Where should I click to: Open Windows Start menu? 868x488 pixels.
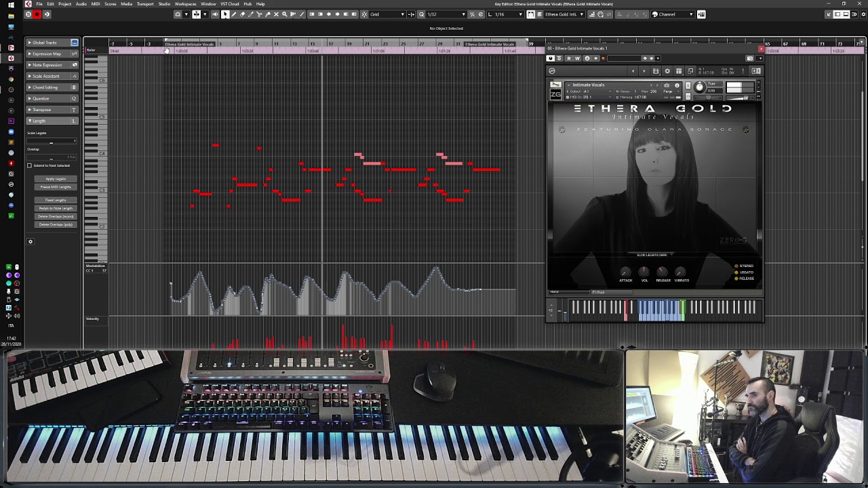pos(11,5)
